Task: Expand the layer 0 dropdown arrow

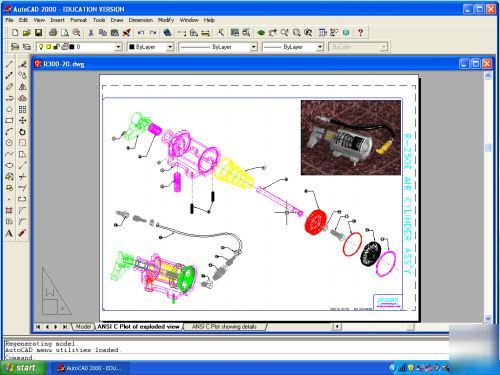Action: 118,47
